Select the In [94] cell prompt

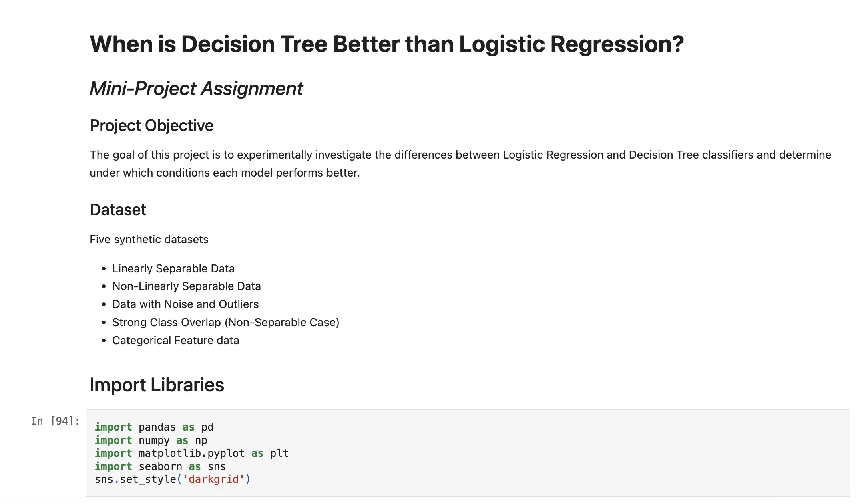coord(55,421)
